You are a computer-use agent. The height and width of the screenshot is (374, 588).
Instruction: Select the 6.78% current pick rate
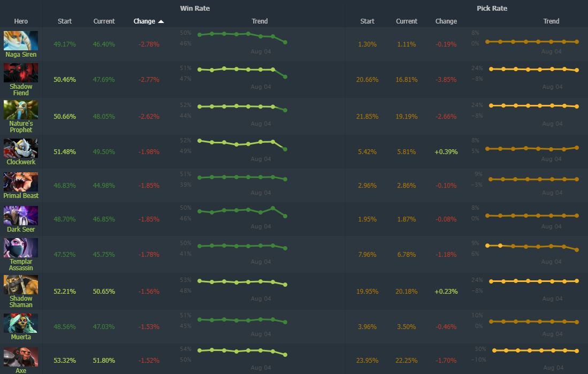tap(407, 255)
